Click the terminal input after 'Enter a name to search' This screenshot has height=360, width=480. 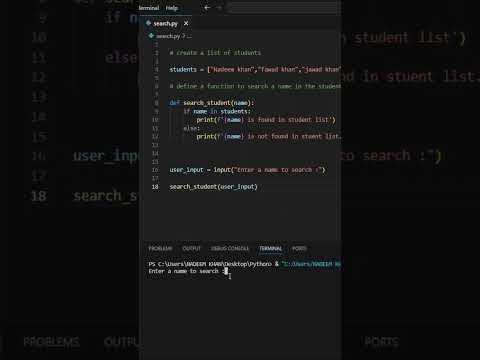[x=226, y=271]
